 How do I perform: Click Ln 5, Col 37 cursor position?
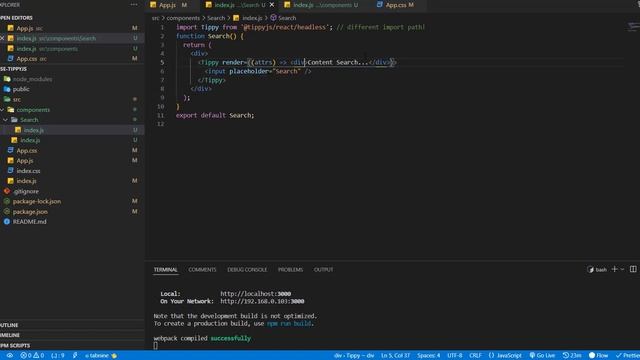pyautogui.click(x=396, y=355)
